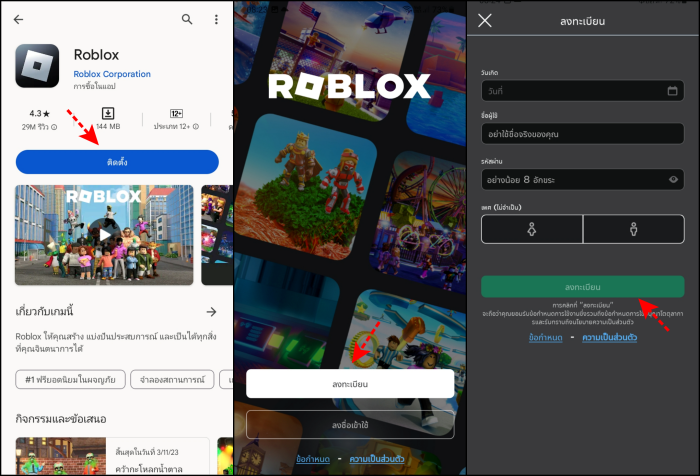The height and width of the screenshot is (476, 700).
Task: Toggle password visibility eye icon
Action: click(x=673, y=180)
